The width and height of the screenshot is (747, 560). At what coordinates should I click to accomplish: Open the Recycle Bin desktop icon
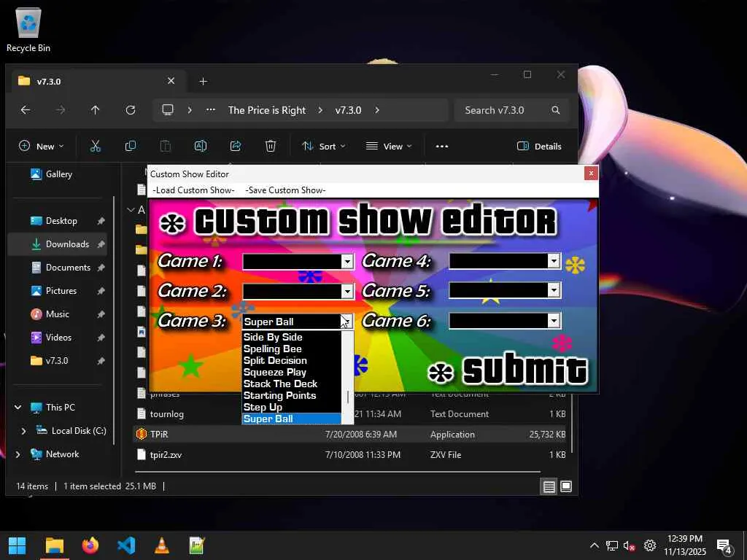(x=28, y=31)
